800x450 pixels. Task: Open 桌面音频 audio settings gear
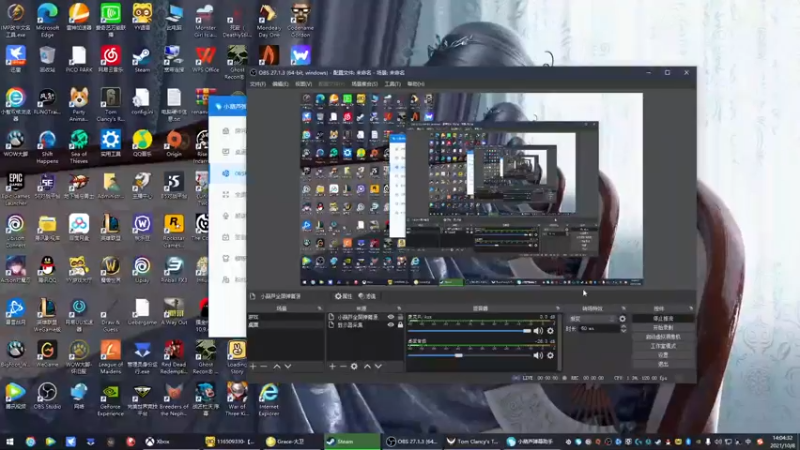tap(550, 355)
